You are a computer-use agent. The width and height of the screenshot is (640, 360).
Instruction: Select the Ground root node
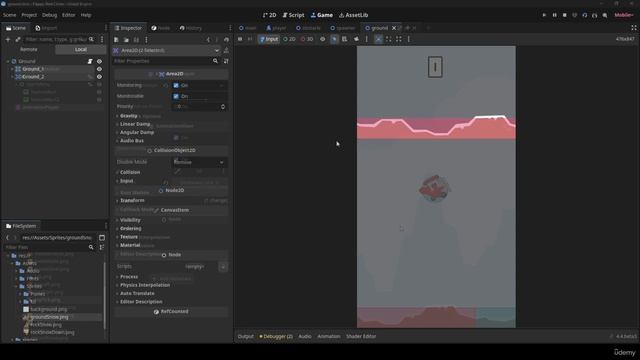point(27,61)
